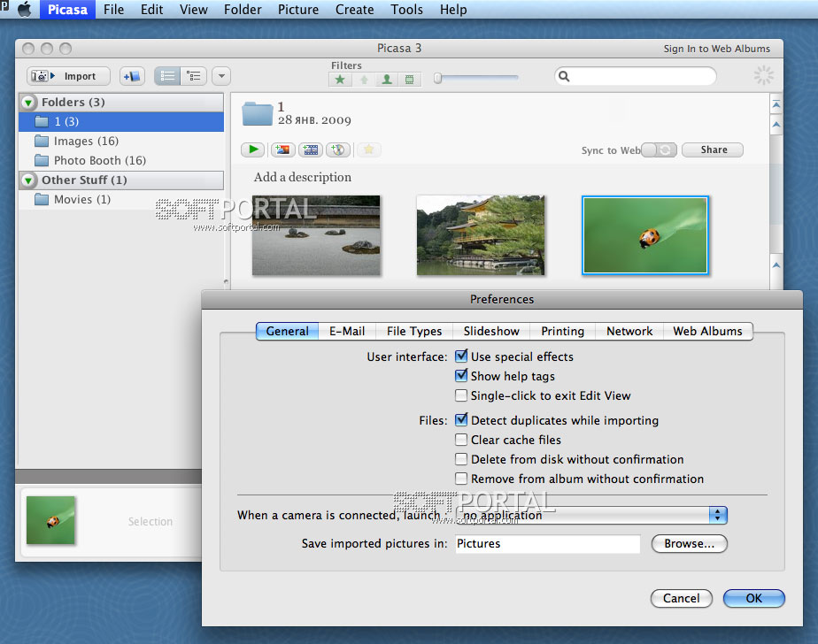Viewport: 818px width, 644px height.
Task: Switch to the Web Albums tab
Action: tap(707, 331)
